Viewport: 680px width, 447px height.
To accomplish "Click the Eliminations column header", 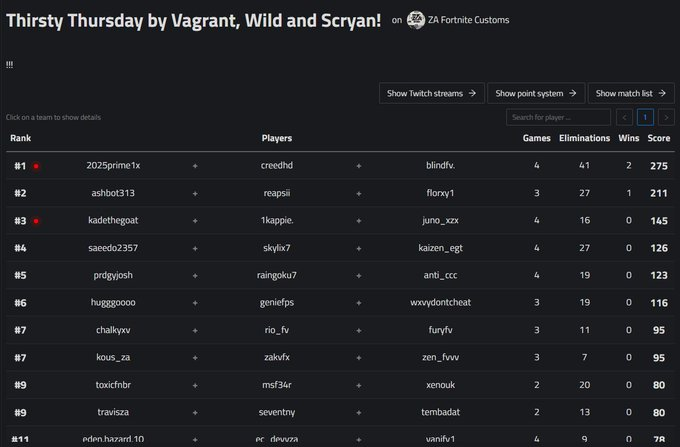I will [584, 138].
